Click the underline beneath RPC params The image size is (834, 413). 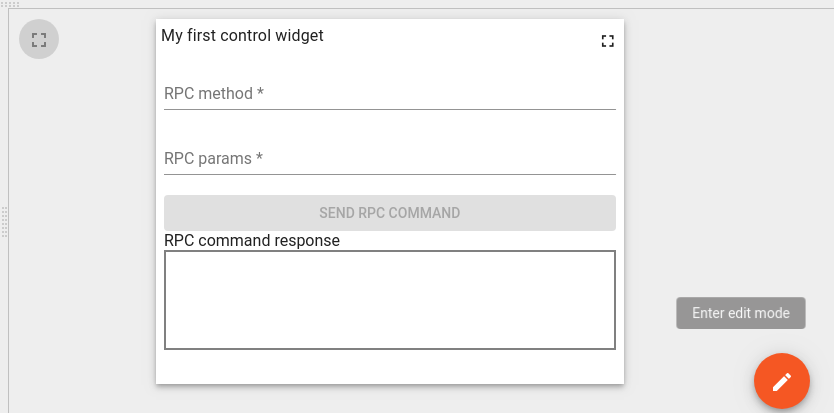pos(389,174)
